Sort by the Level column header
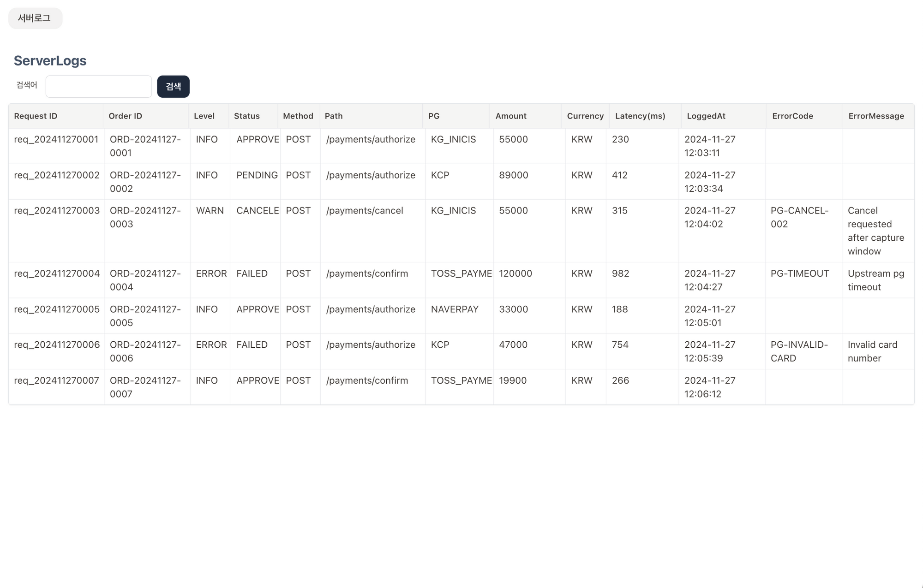The image size is (923, 588). [x=204, y=116]
